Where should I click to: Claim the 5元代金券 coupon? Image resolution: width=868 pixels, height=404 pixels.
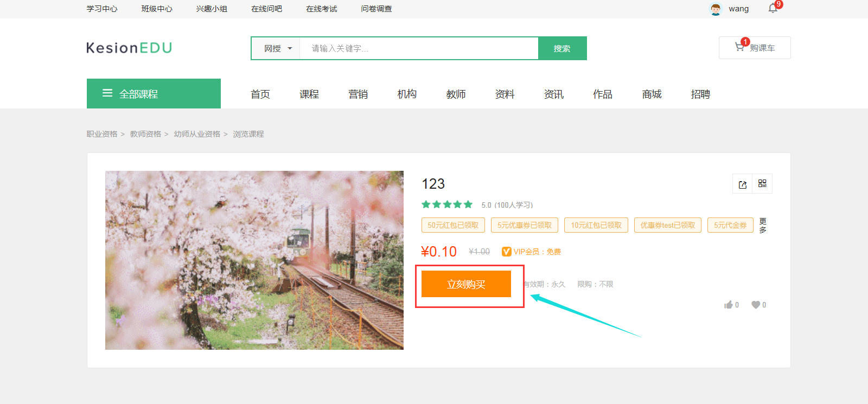click(730, 225)
